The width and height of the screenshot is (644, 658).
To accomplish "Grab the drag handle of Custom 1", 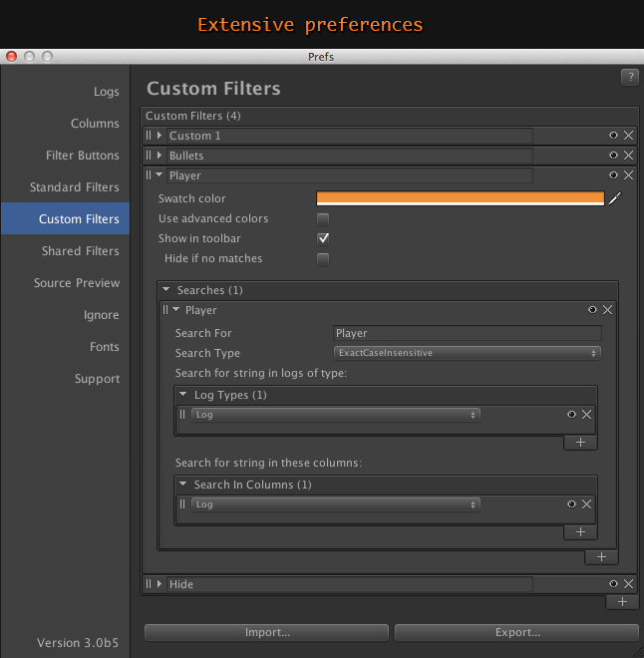I will click(x=149, y=136).
